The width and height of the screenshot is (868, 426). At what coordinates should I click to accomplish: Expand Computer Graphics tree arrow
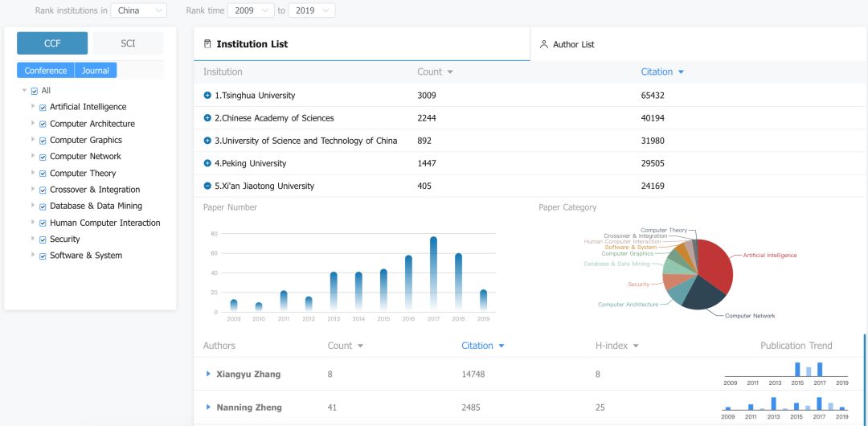tap(33, 140)
